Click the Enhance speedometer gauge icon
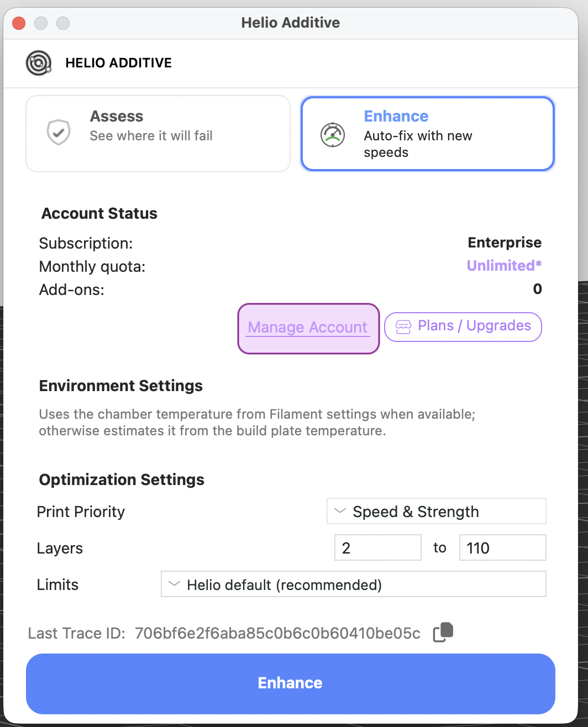Image resolution: width=588 pixels, height=727 pixels. 333,134
